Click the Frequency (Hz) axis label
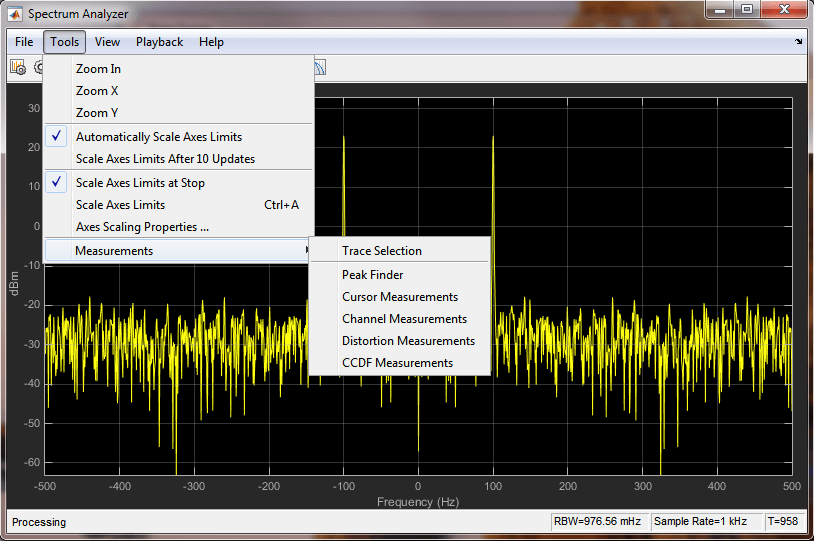The height and width of the screenshot is (541, 814). pyautogui.click(x=418, y=502)
